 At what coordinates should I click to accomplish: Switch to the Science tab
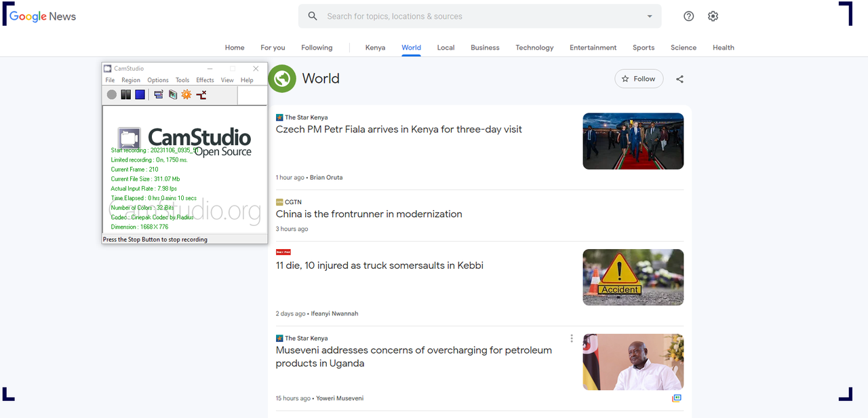pyautogui.click(x=684, y=47)
